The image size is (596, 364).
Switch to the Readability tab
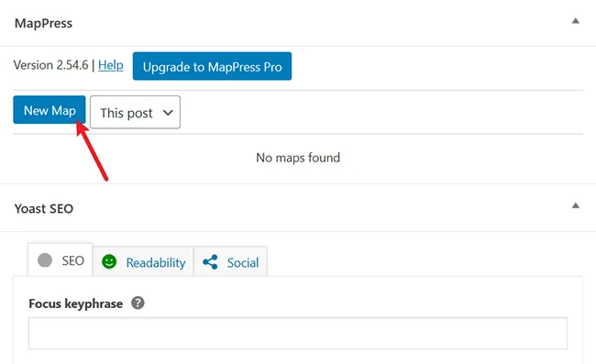click(143, 262)
